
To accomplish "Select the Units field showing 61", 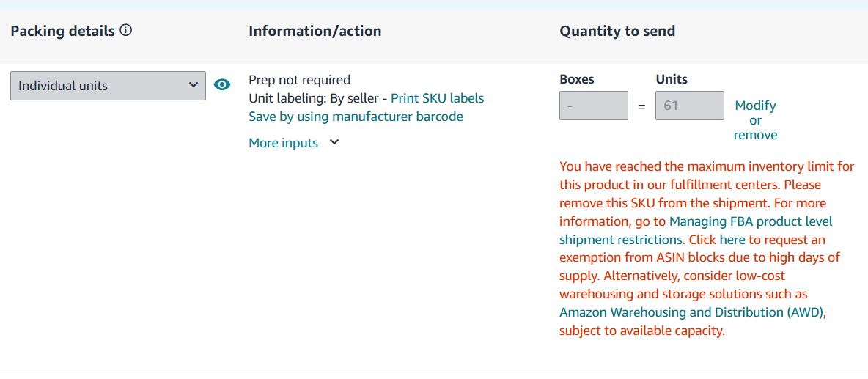I will tap(689, 106).
